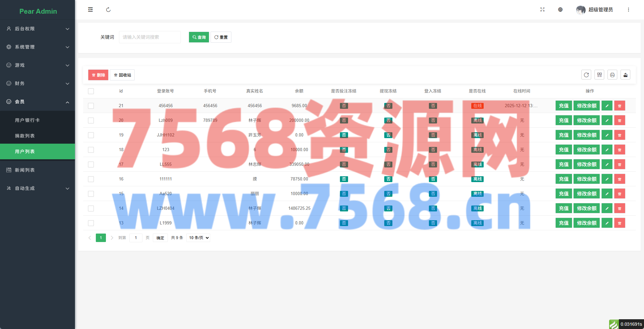Focus the 关键词 search input field
This screenshot has height=329, width=644.
(150, 37)
